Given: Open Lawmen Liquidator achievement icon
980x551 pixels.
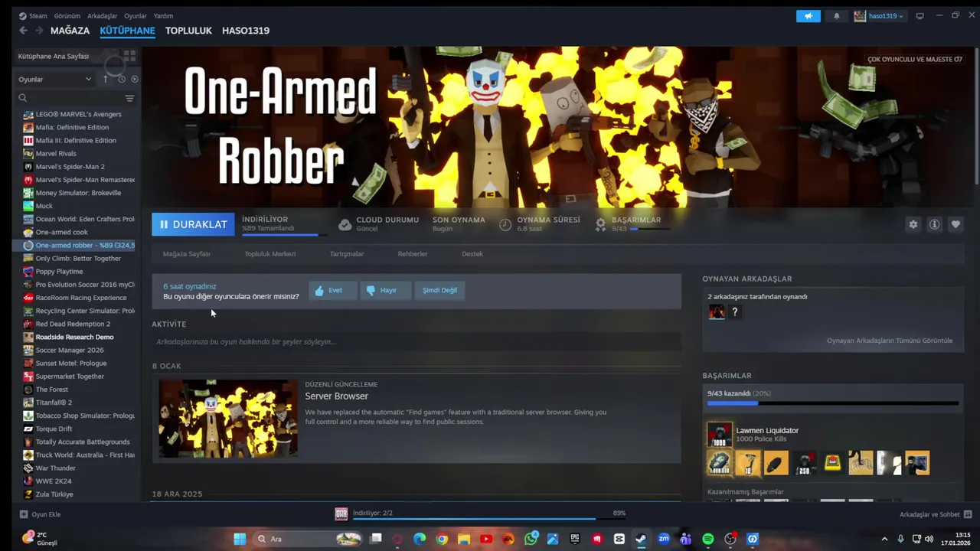Looking at the screenshot, I should click(x=719, y=435).
